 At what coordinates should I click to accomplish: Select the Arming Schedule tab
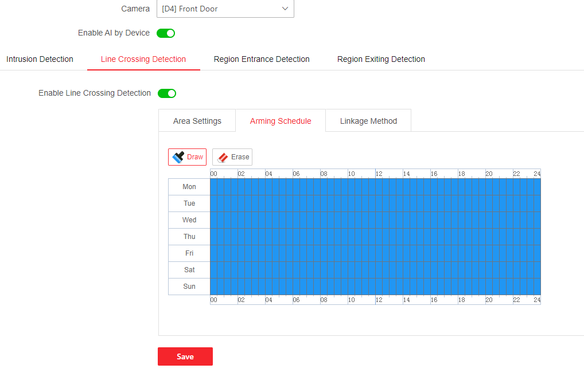[x=281, y=121]
